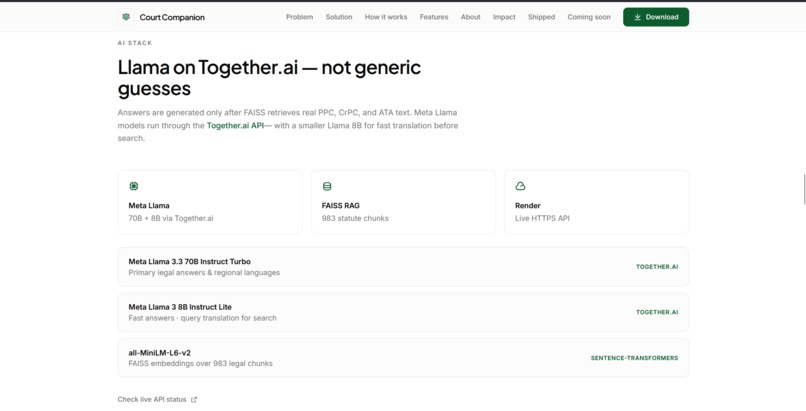Click the AI STACK section label

135,43
